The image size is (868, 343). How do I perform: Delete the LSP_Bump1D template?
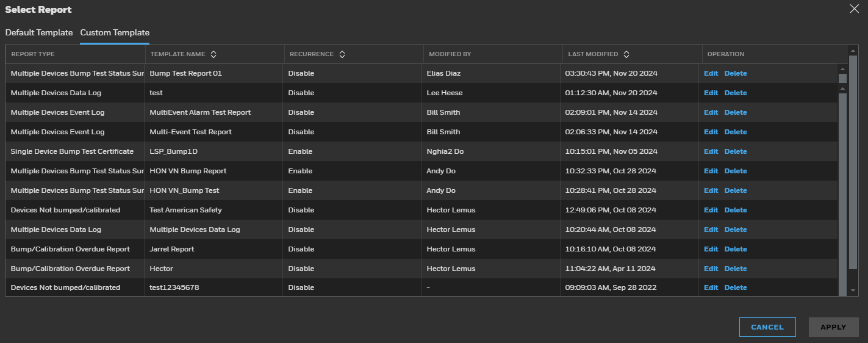736,151
